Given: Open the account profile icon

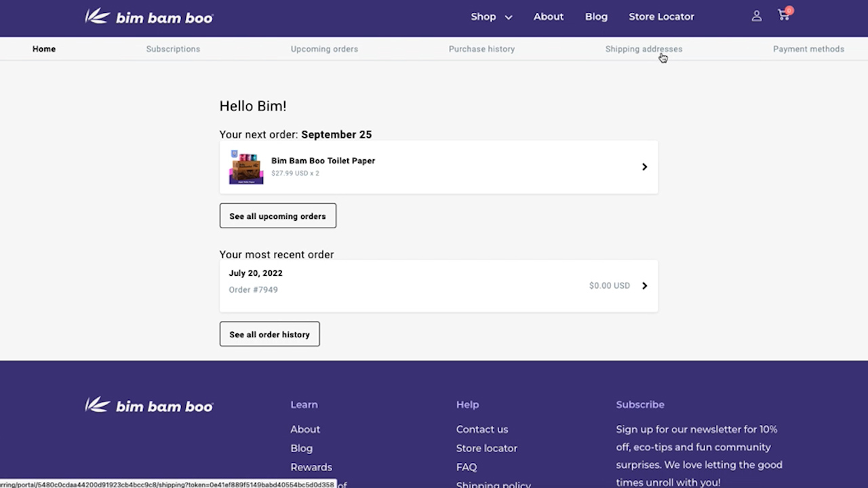Looking at the screenshot, I should (x=757, y=16).
